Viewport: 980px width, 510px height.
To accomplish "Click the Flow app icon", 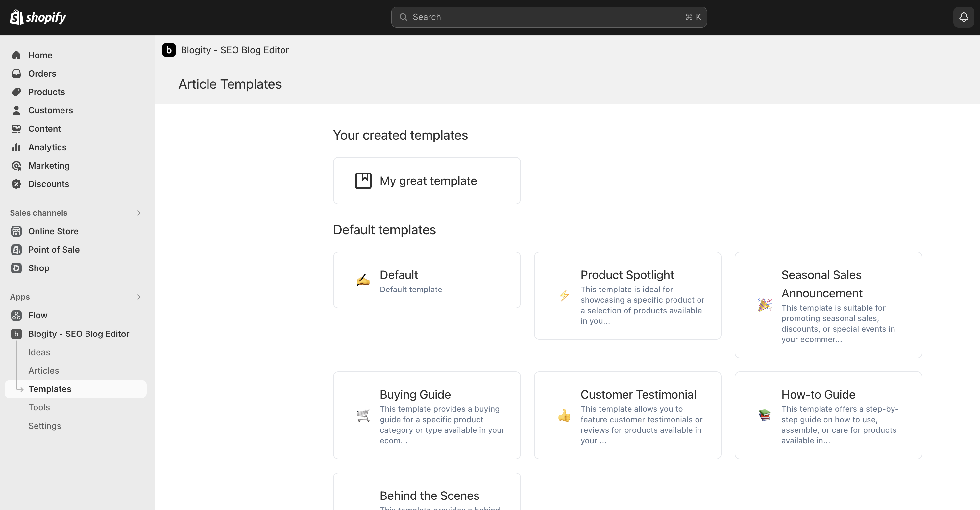I will click(x=16, y=315).
